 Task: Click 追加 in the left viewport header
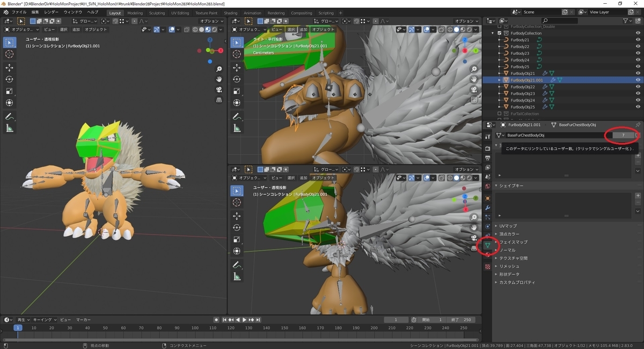coord(76,30)
